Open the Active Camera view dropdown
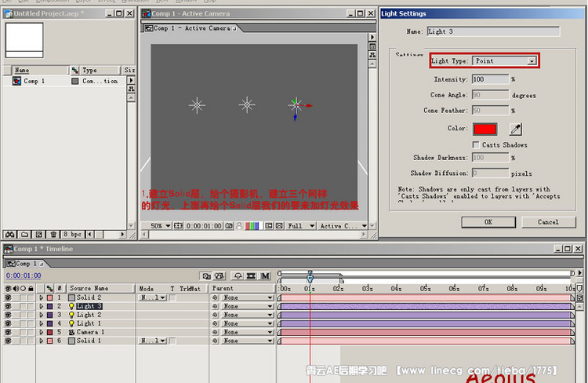The height and width of the screenshot is (383, 588). pyautogui.click(x=343, y=226)
